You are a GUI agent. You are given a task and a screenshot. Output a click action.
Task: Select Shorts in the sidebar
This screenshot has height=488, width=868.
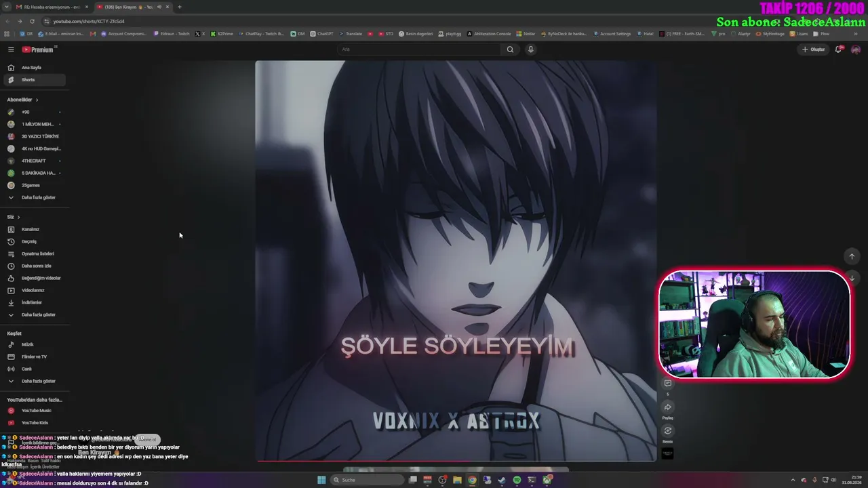35,80
